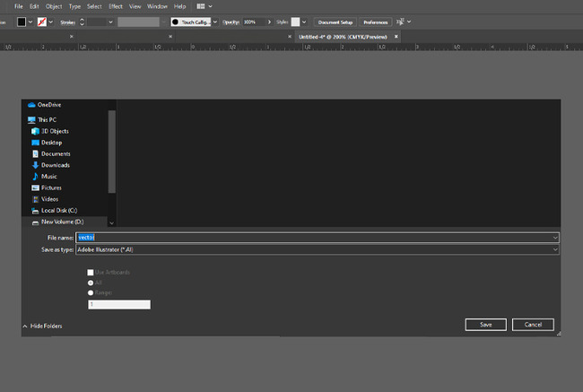The image size is (583, 392).
Task: Toggle the Use Artboards checkbox
Action: pos(91,272)
